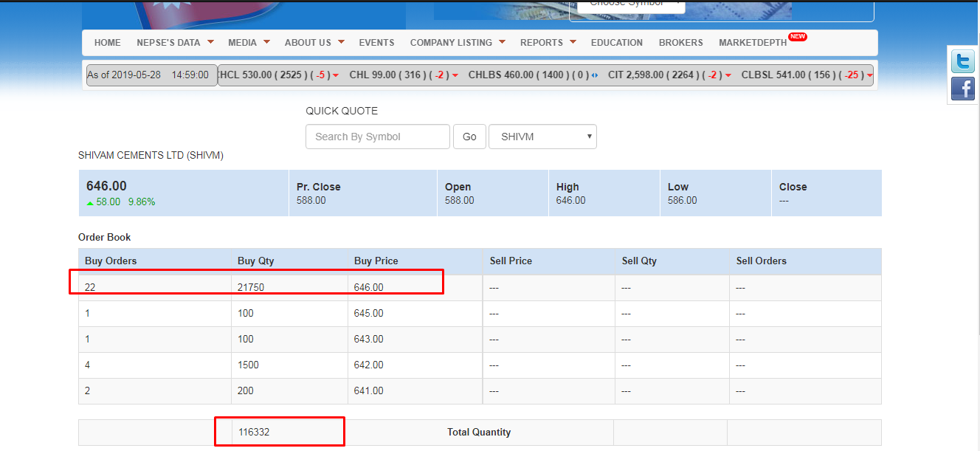980x451 pixels.
Task: Click the red down arrow after HCL ticker
Action: (336, 75)
